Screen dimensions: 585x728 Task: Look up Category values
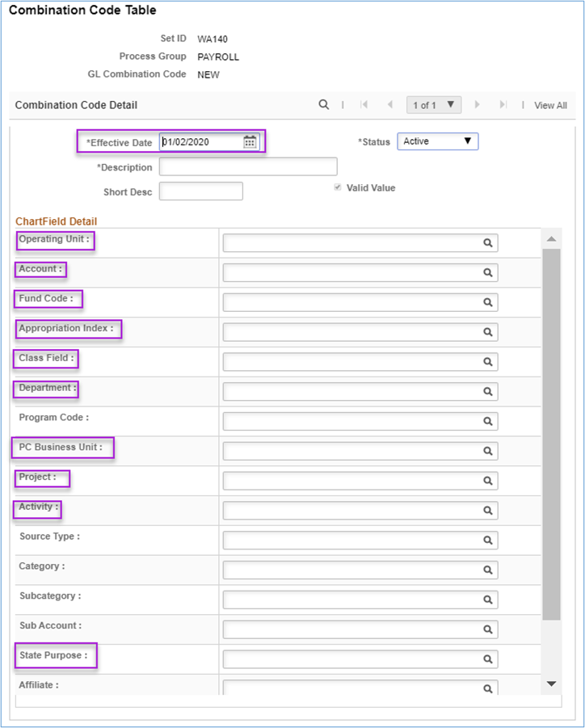487,570
